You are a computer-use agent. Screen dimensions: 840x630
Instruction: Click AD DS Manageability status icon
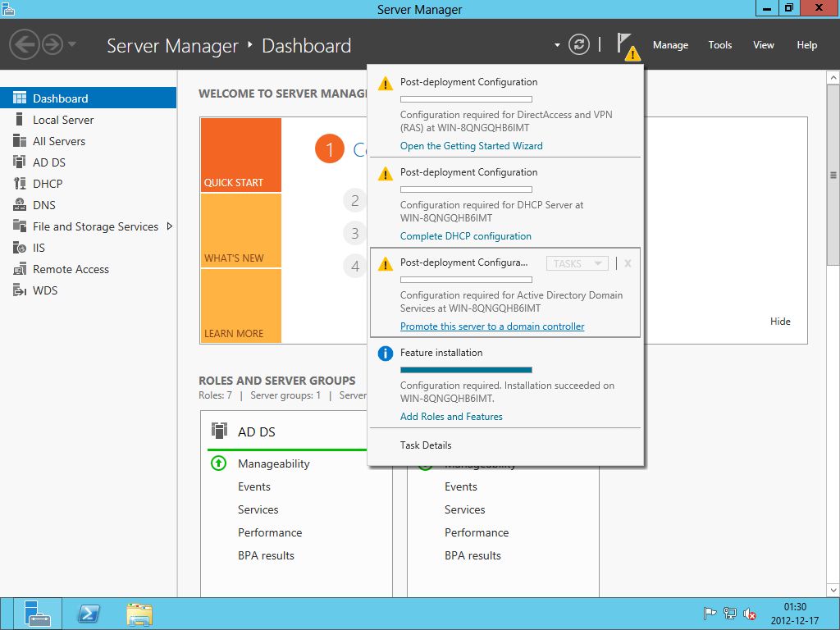218,463
